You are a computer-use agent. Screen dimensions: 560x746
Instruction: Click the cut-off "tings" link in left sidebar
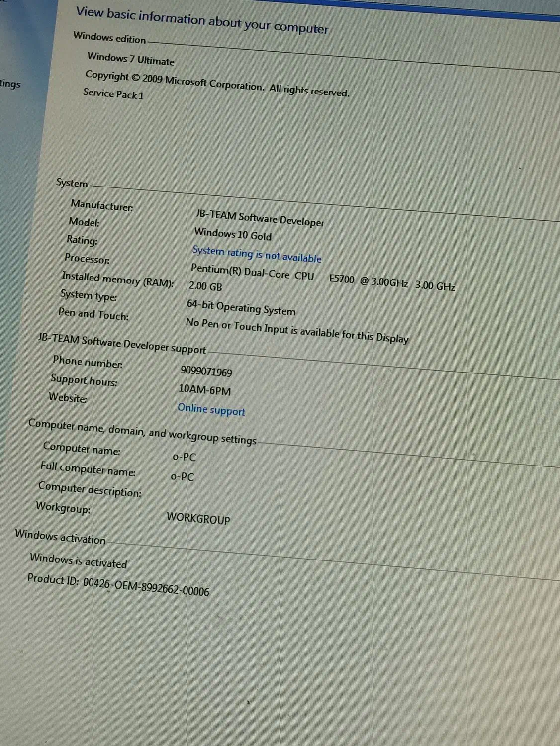point(10,84)
